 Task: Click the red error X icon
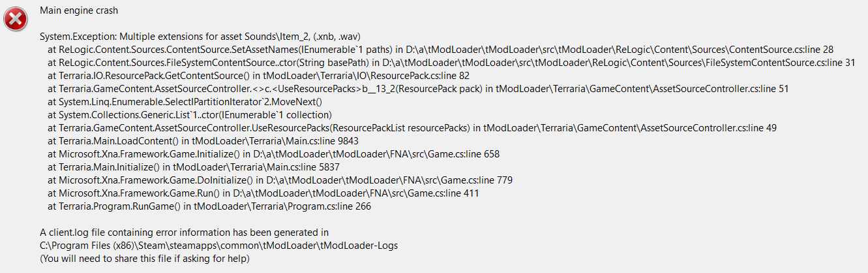pos(16,20)
